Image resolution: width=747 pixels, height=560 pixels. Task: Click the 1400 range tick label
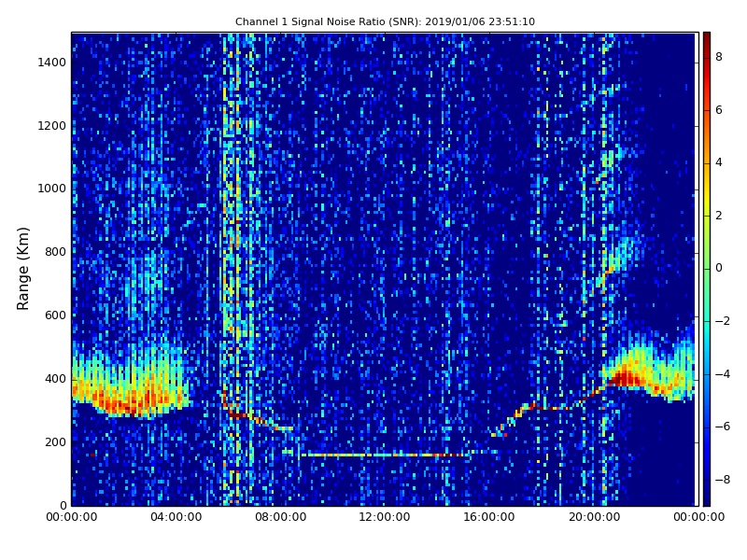tap(52, 63)
